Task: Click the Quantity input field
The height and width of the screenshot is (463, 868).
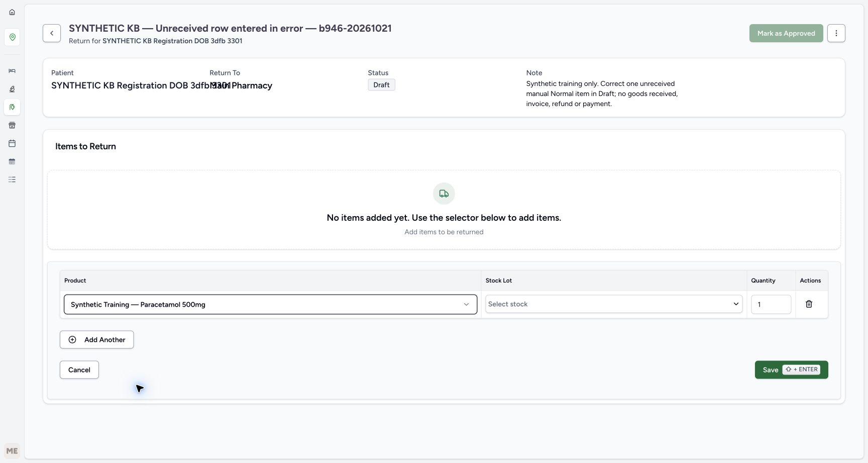Action: (x=771, y=304)
